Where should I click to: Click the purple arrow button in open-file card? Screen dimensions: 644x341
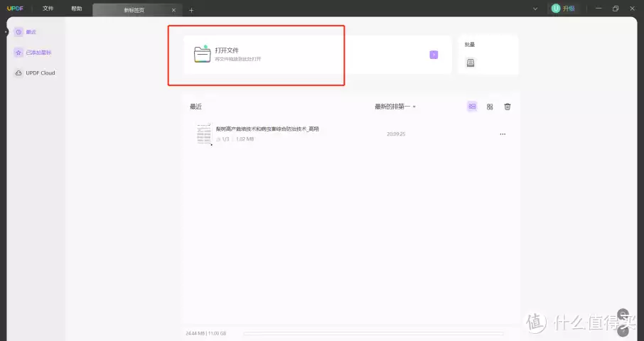434,55
